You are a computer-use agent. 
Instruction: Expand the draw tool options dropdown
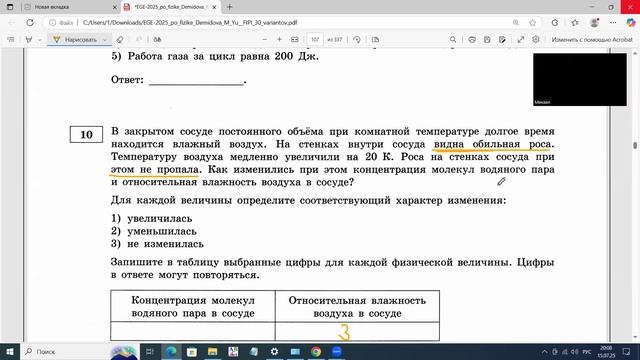click(x=105, y=40)
